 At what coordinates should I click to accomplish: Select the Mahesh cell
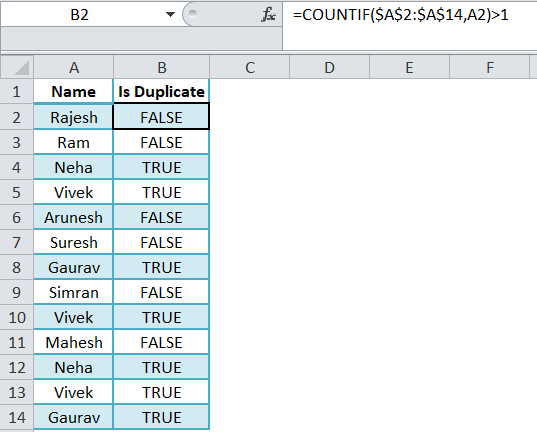tap(74, 342)
